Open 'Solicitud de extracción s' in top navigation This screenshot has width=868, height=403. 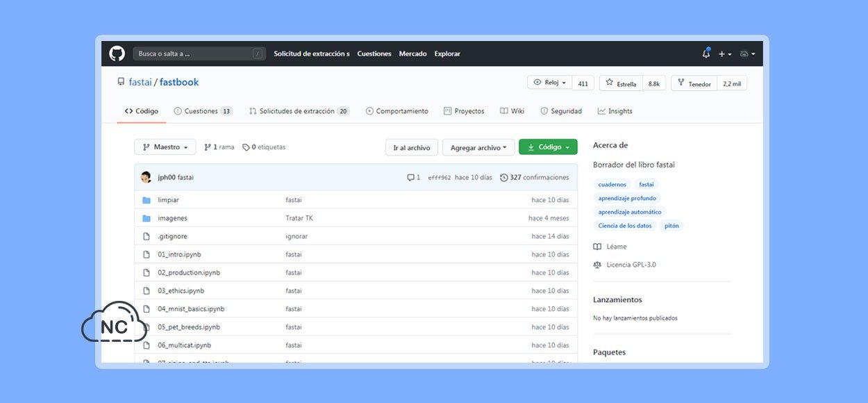click(x=311, y=54)
